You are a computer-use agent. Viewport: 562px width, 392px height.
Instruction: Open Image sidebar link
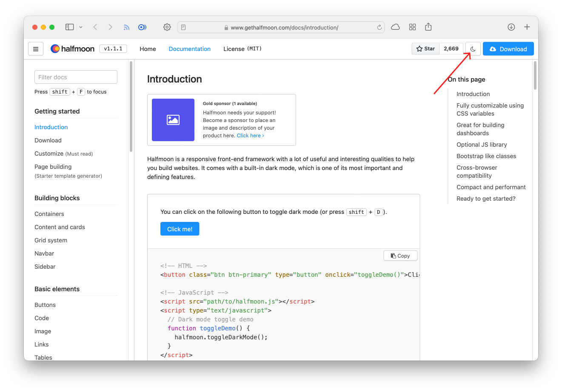coord(43,331)
